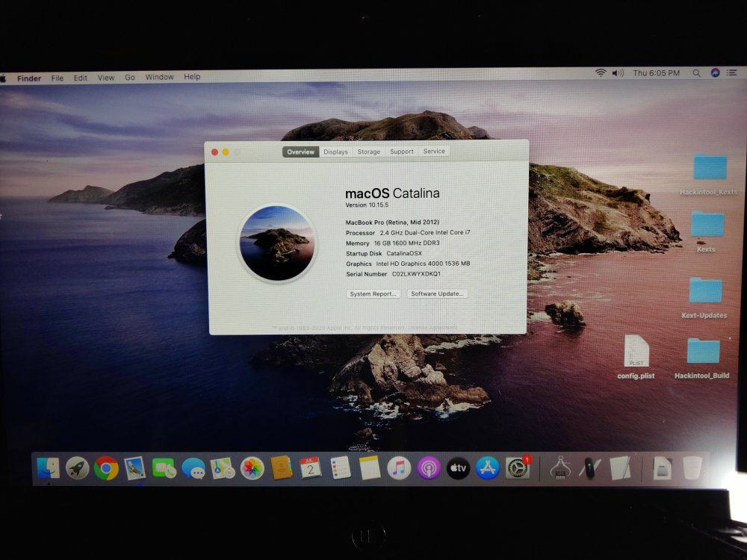
Task: Open the Edit menu
Action: pos(81,78)
